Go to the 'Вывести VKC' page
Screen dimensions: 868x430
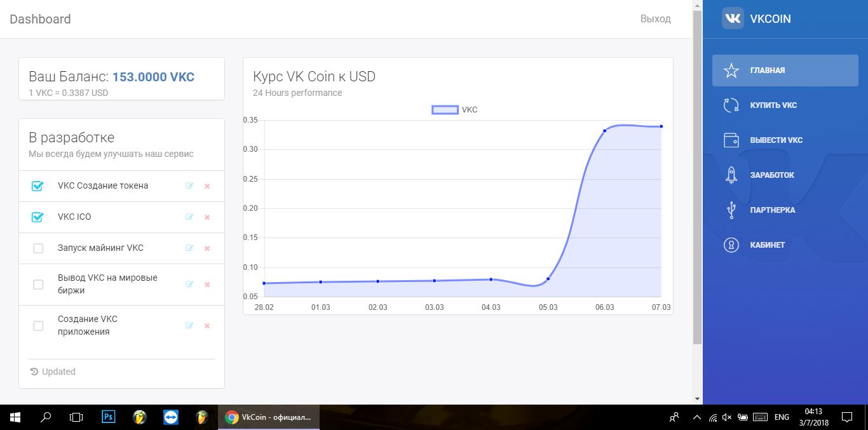pyautogui.click(x=776, y=140)
